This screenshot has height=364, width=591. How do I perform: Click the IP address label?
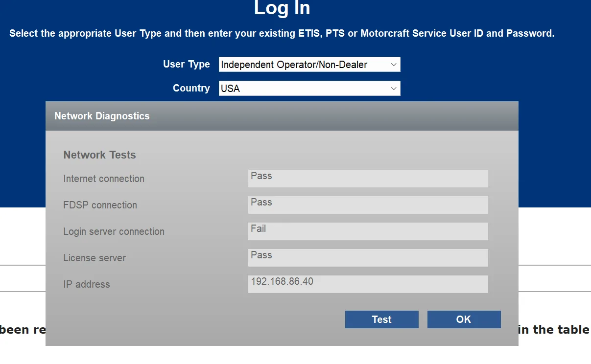tap(86, 284)
